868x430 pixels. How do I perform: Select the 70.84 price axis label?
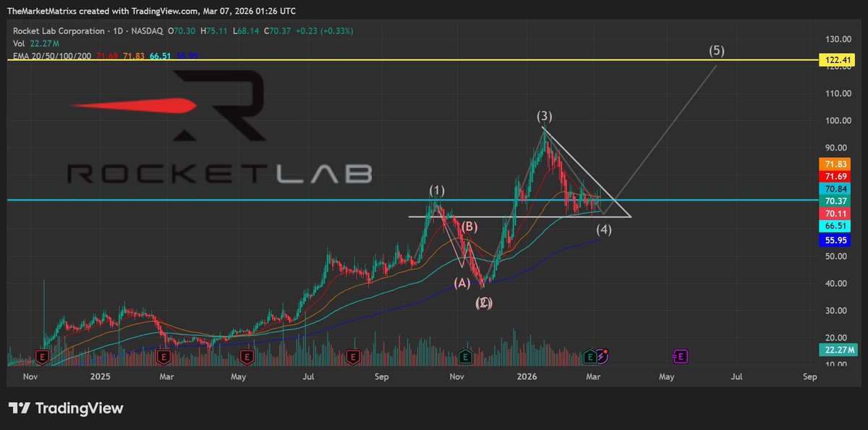835,189
